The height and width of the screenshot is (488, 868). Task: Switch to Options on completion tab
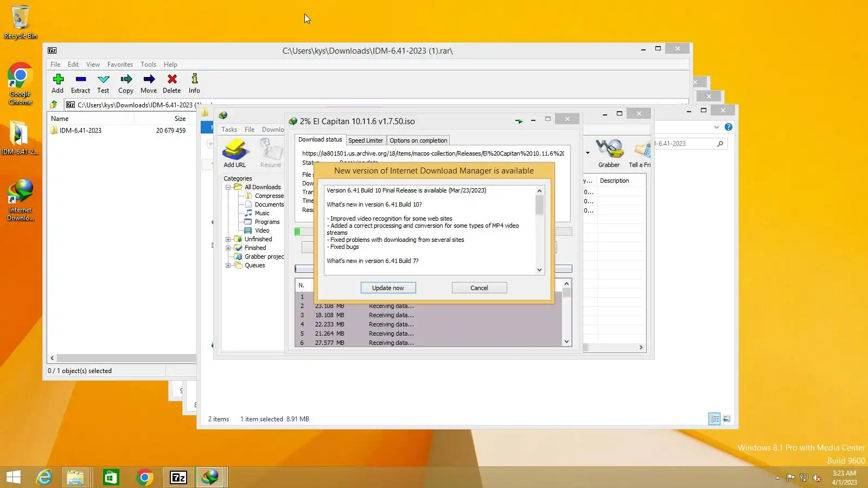tap(418, 140)
